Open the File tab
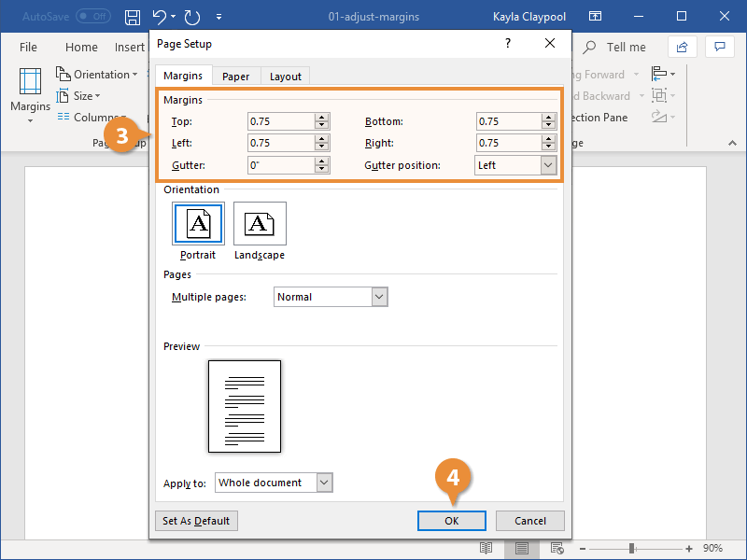Image resolution: width=747 pixels, height=560 pixels. 28,48
